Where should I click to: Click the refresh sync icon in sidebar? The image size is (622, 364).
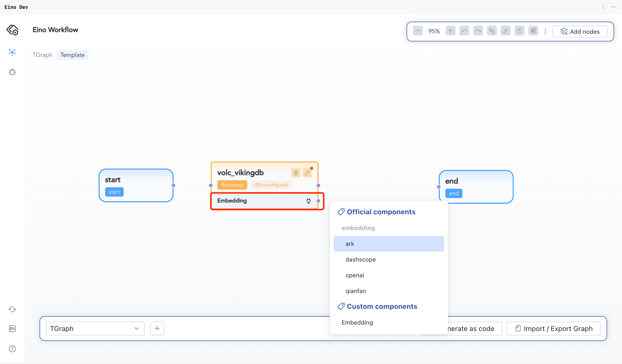click(12, 310)
